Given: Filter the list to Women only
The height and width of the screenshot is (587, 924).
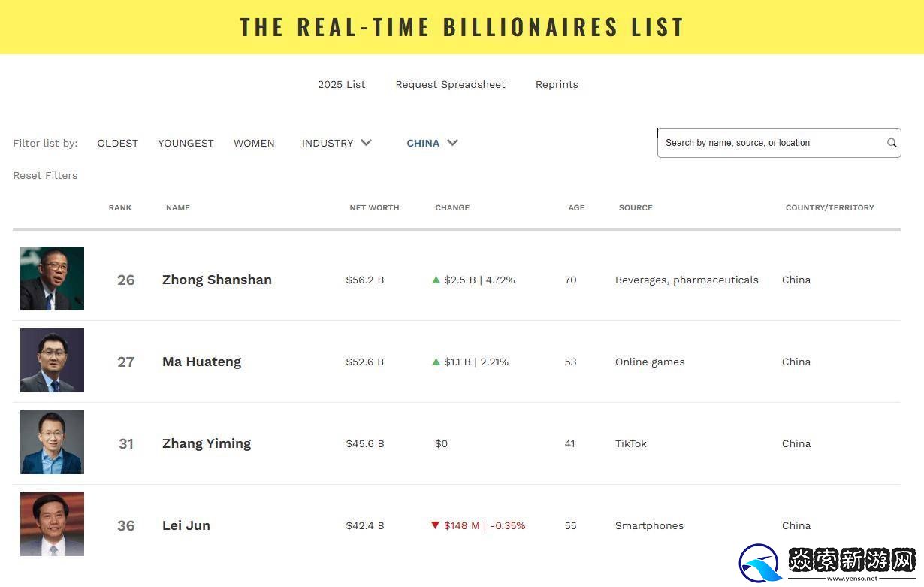Looking at the screenshot, I should point(254,143).
